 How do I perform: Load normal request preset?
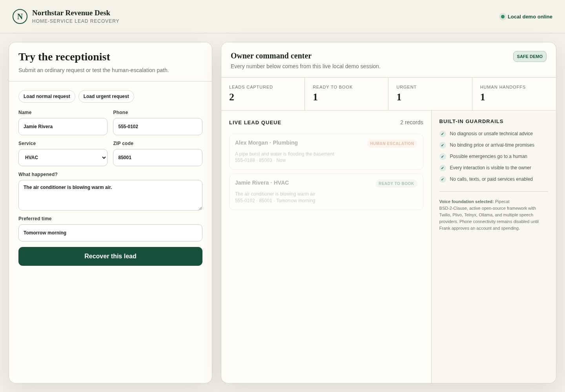pyautogui.click(x=47, y=96)
